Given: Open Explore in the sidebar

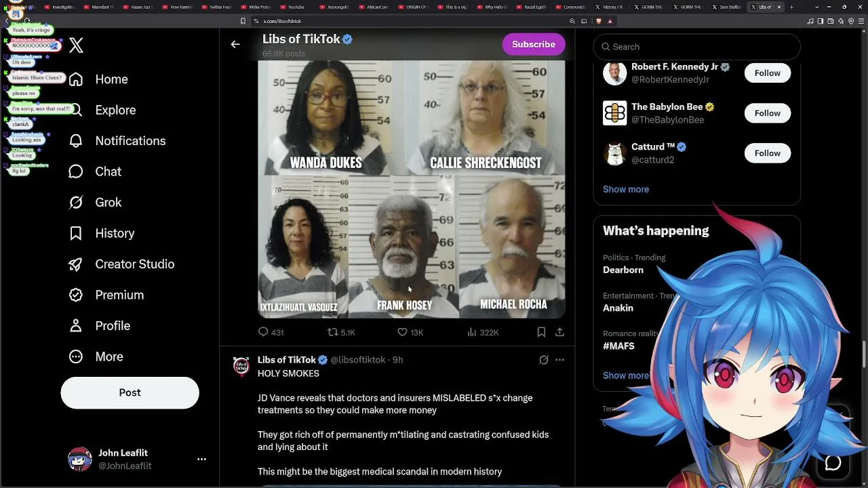Looking at the screenshot, I should coord(102,110).
